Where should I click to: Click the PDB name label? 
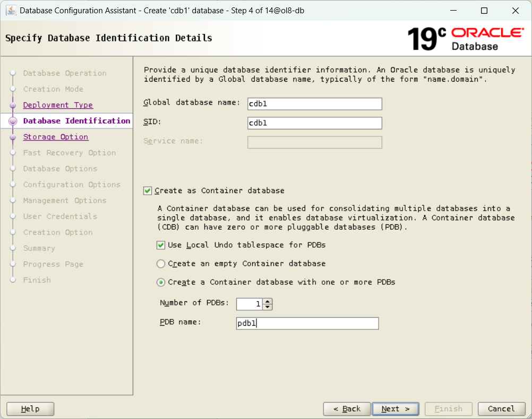coord(180,322)
